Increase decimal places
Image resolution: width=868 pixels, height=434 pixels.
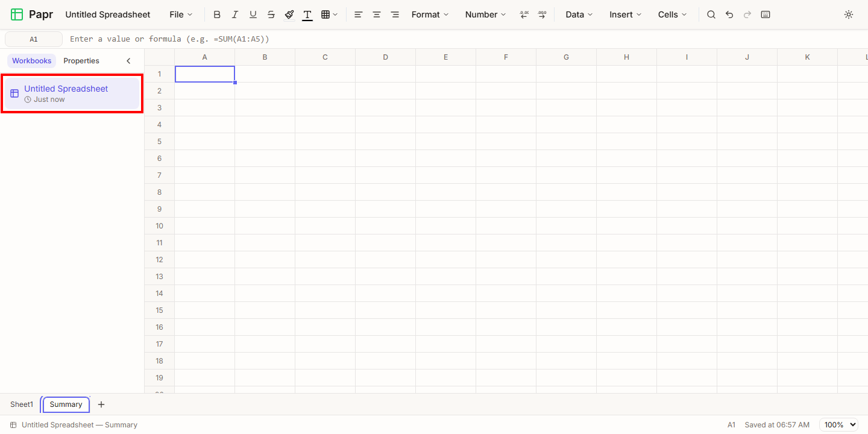[542, 14]
